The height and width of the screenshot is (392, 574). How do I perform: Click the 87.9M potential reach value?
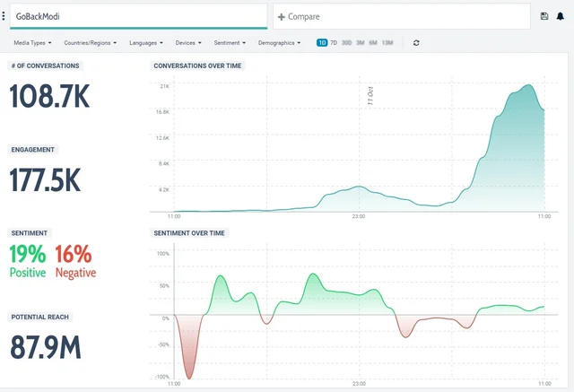coord(46,347)
